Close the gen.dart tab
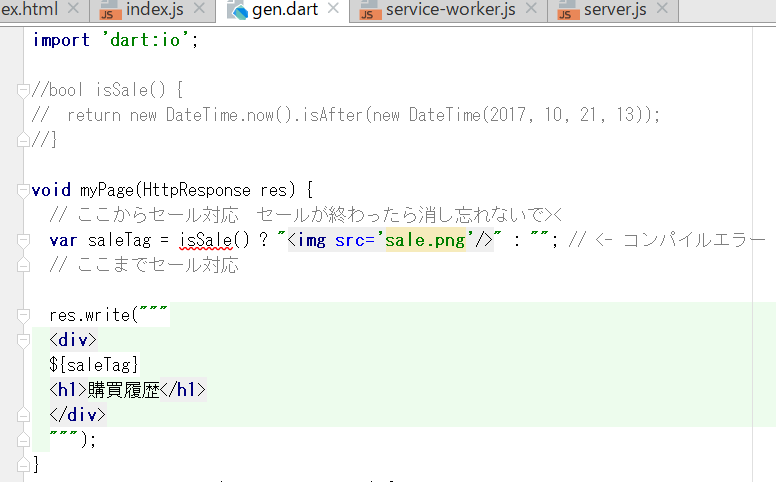776x482 pixels. pyautogui.click(x=333, y=8)
